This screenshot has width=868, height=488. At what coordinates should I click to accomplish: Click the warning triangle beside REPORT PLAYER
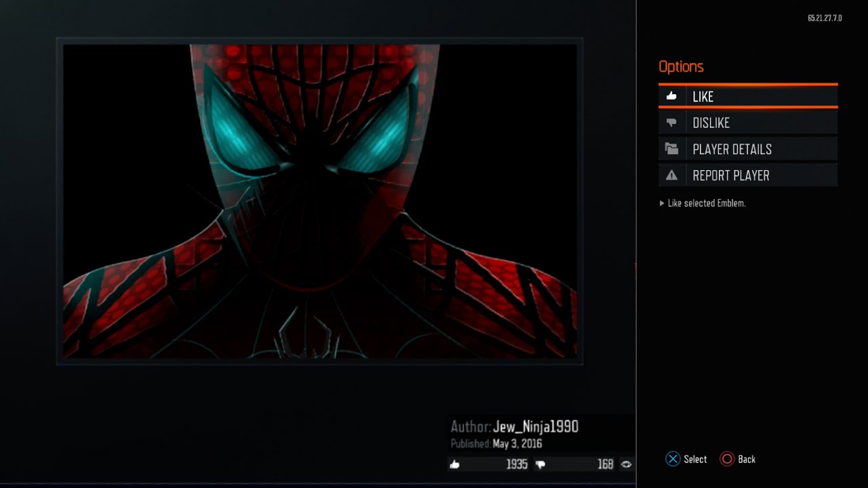pos(671,176)
